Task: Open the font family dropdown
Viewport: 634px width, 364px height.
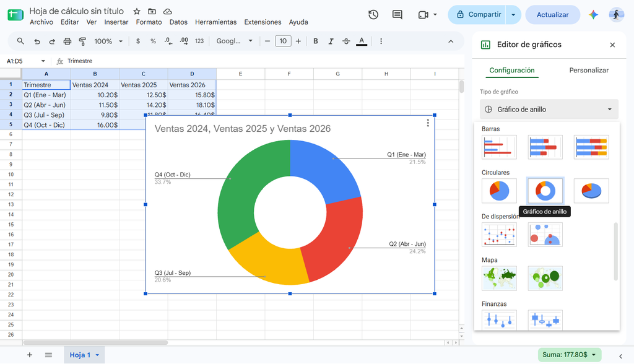Action: [235, 41]
